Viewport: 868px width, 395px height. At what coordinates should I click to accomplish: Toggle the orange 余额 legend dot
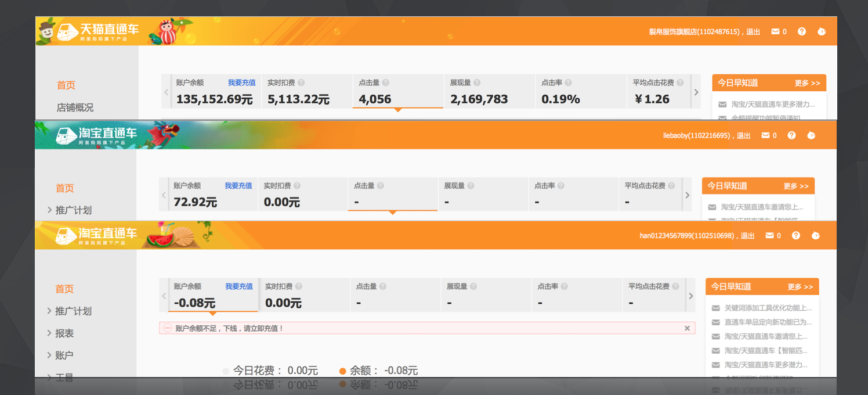point(342,371)
